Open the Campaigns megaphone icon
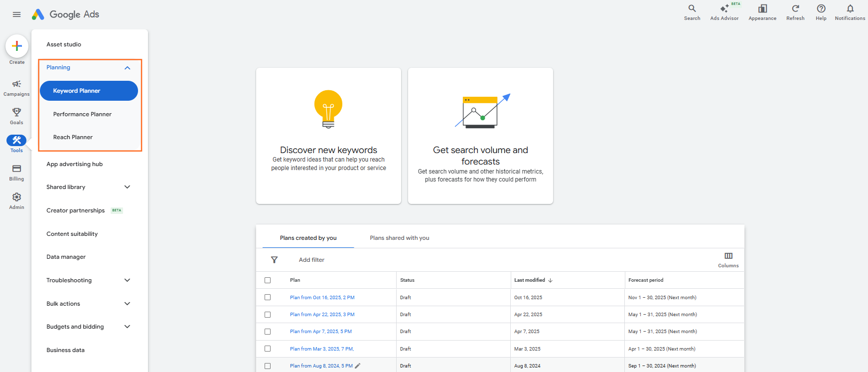The image size is (868, 372). coord(16,84)
